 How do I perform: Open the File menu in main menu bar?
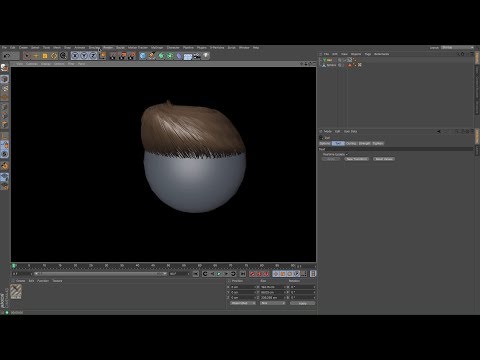pyautogui.click(x=4, y=48)
